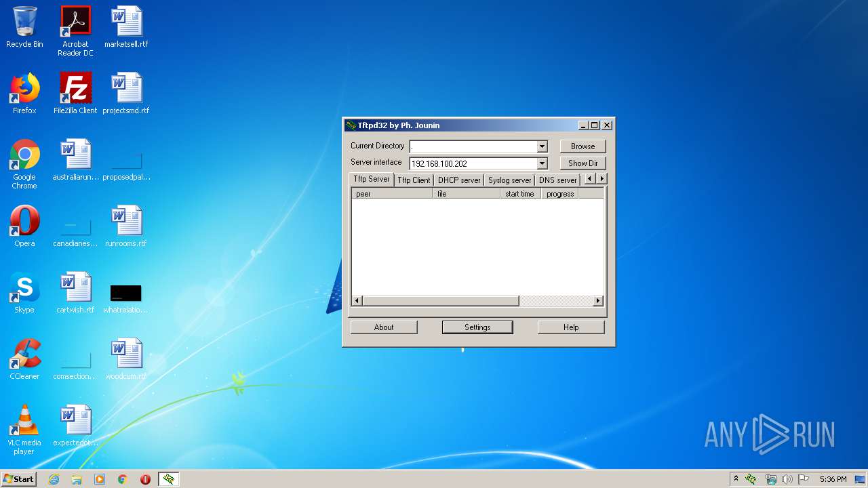The width and height of the screenshot is (868, 488).
Task: Switch to the DNS server tab
Action: pos(557,180)
